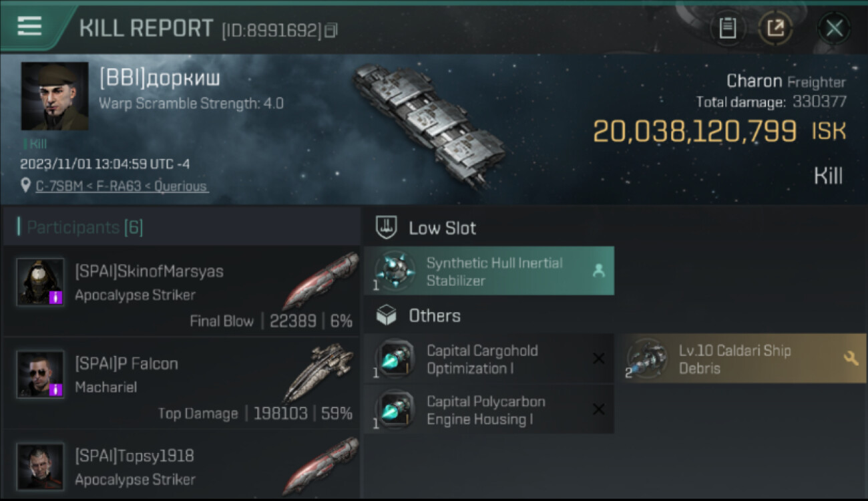Open the clipboard notes icon

(727, 28)
